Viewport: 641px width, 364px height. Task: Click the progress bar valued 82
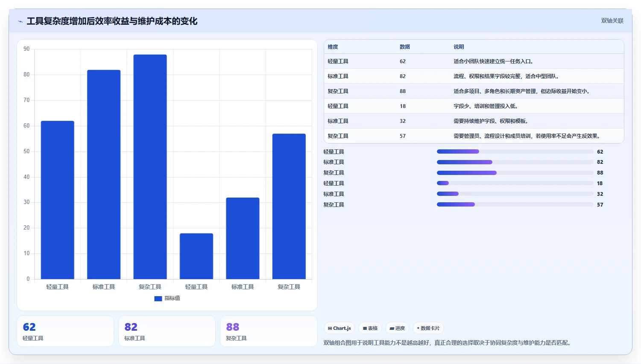pos(515,162)
